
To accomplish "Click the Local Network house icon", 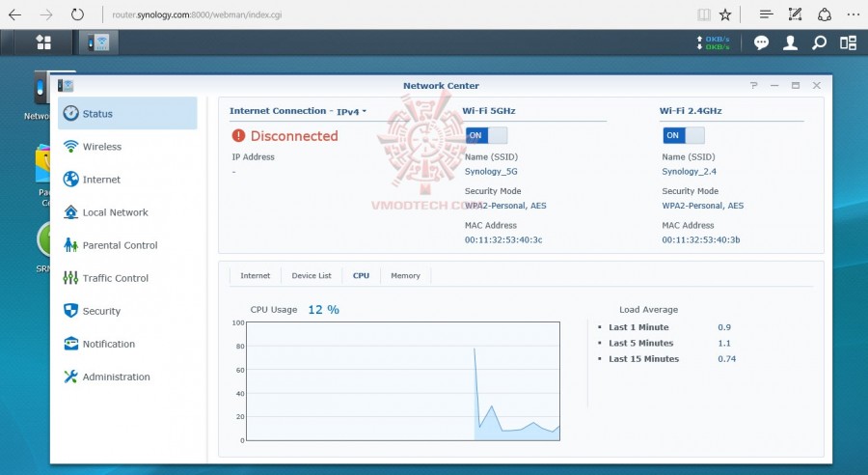I will [70, 212].
